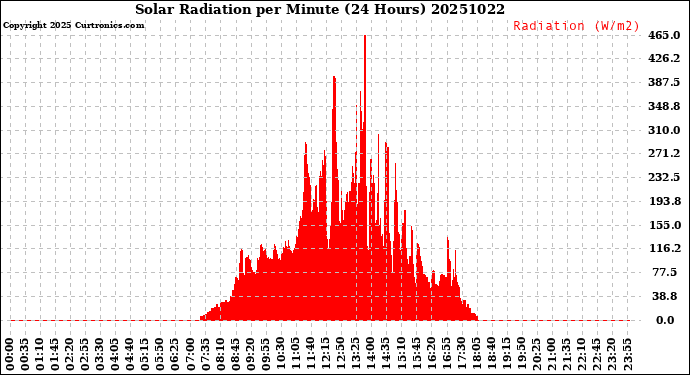Click the y-axis value 193.8
This screenshot has height=375, width=690.
(x=664, y=202)
